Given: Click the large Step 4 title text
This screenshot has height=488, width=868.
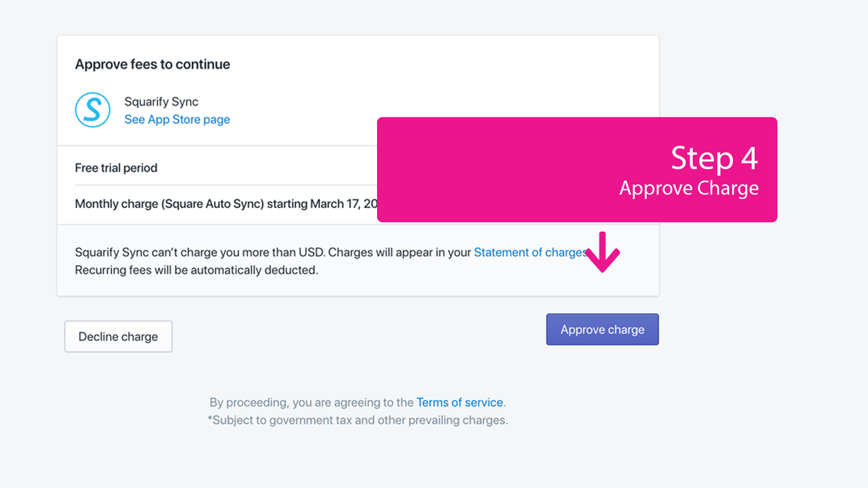Looking at the screenshot, I should 714,158.
